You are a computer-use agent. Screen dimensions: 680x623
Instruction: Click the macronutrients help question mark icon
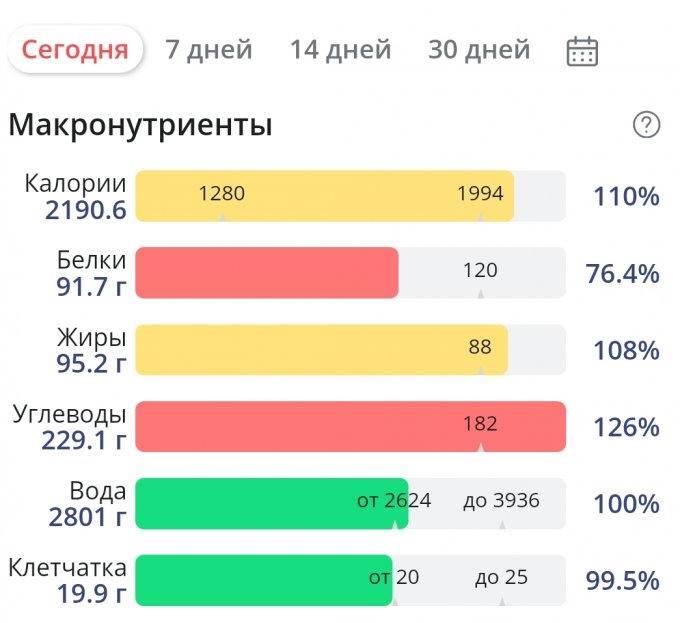(x=647, y=125)
